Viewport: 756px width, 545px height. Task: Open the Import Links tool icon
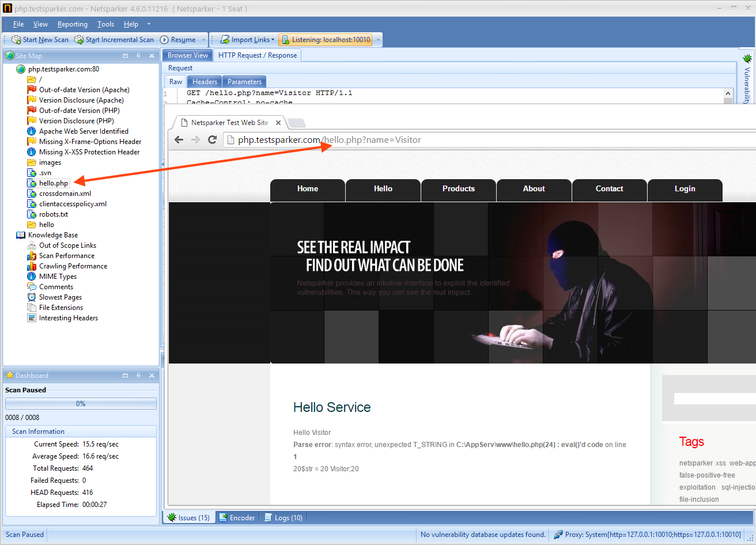coord(225,39)
